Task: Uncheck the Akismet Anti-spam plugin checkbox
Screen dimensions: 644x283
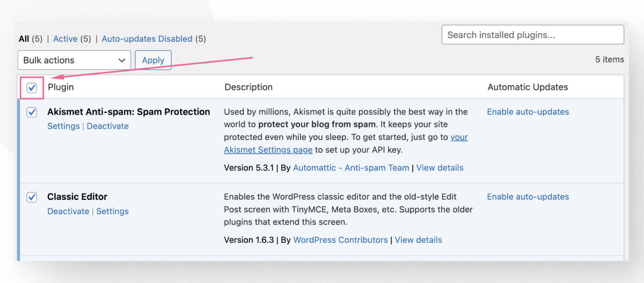Action: pos(32,112)
